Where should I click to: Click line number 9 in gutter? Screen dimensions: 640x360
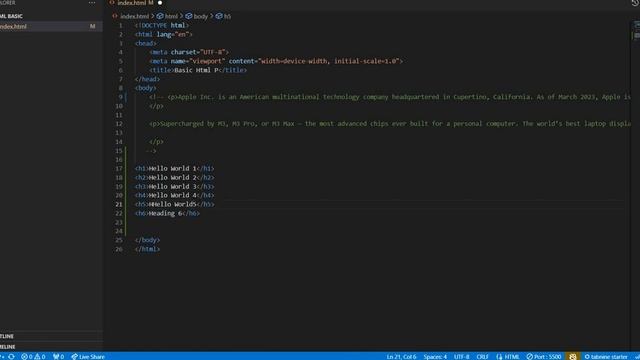tap(120, 97)
